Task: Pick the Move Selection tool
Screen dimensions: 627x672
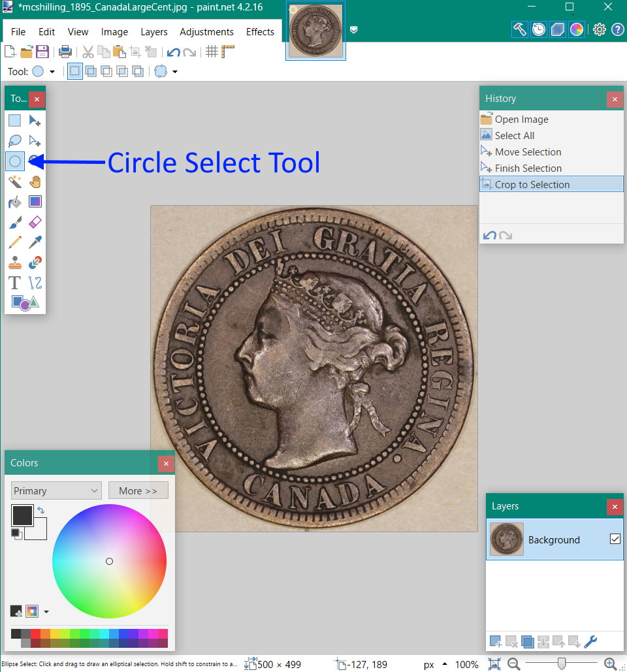Action: (35, 140)
